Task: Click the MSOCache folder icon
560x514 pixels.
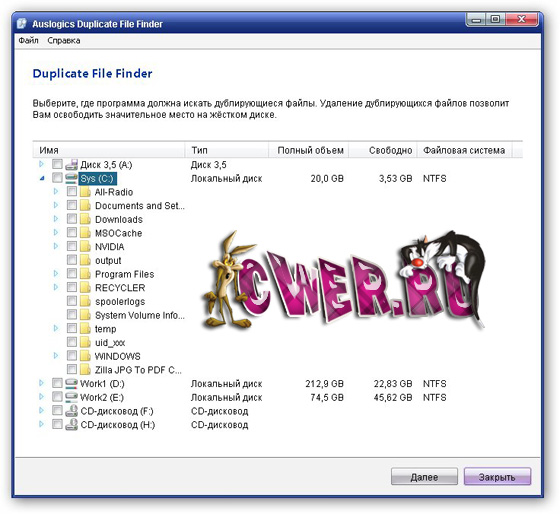Action: tap(85, 233)
